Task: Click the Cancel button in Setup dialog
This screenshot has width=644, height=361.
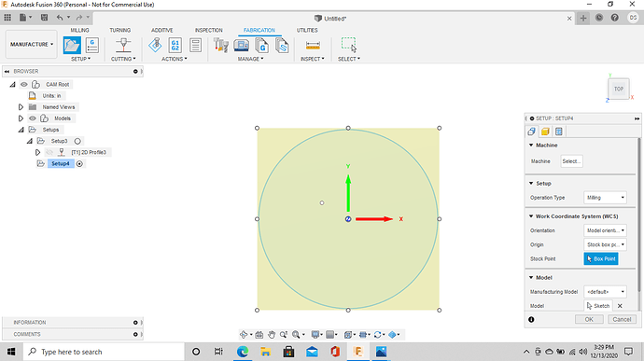Action: (x=622, y=320)
